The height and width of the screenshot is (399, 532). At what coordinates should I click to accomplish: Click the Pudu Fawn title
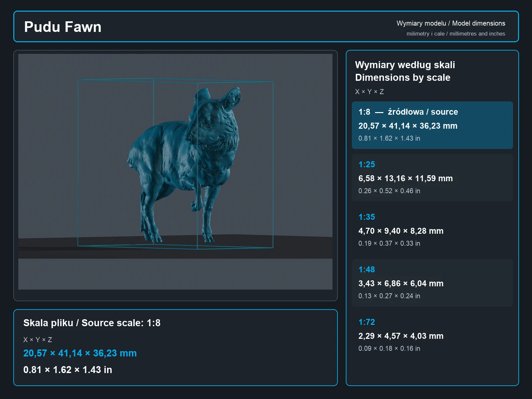[63, 27]
